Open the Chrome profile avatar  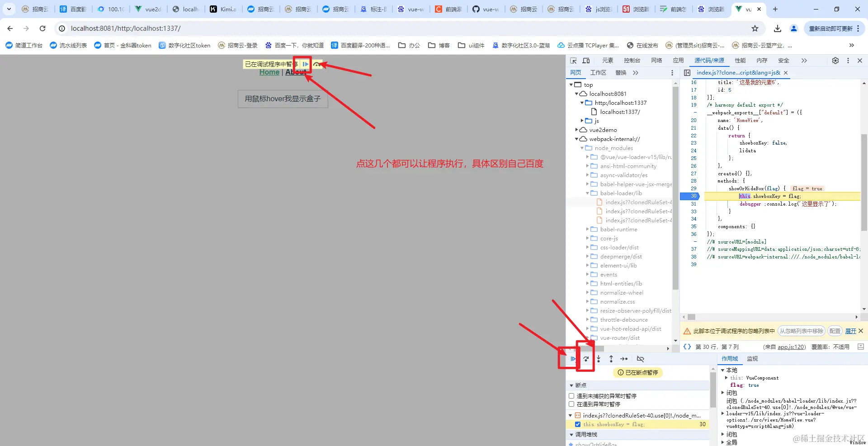coord(794,28)
